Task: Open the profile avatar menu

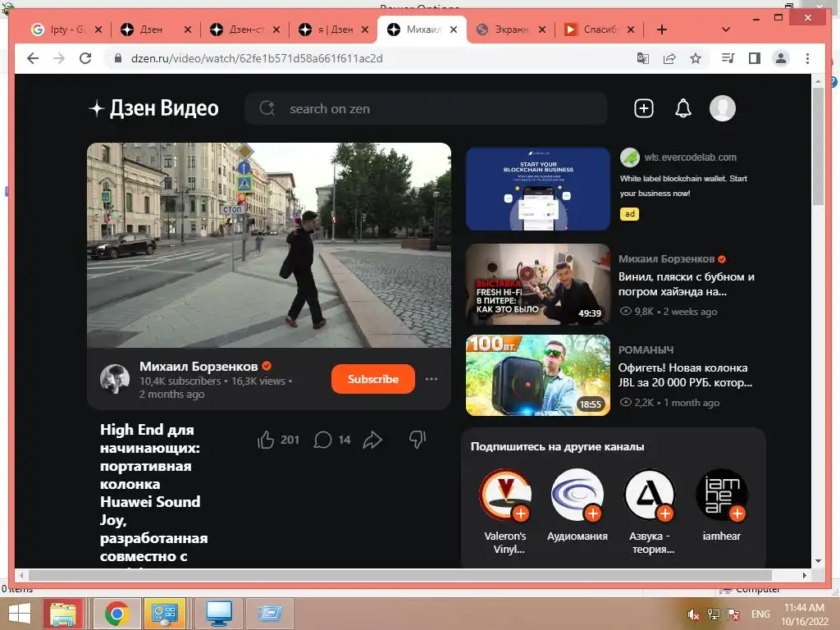Action: point(722,108)
